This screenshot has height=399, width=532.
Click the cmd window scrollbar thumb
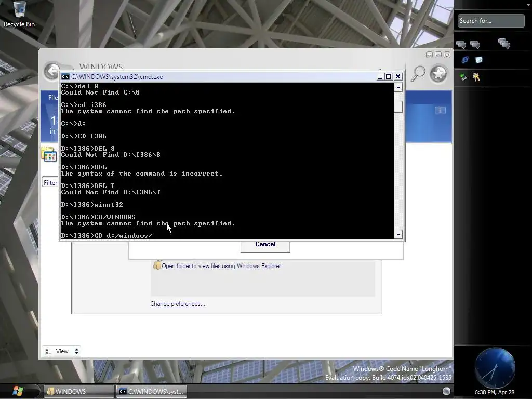398,107
